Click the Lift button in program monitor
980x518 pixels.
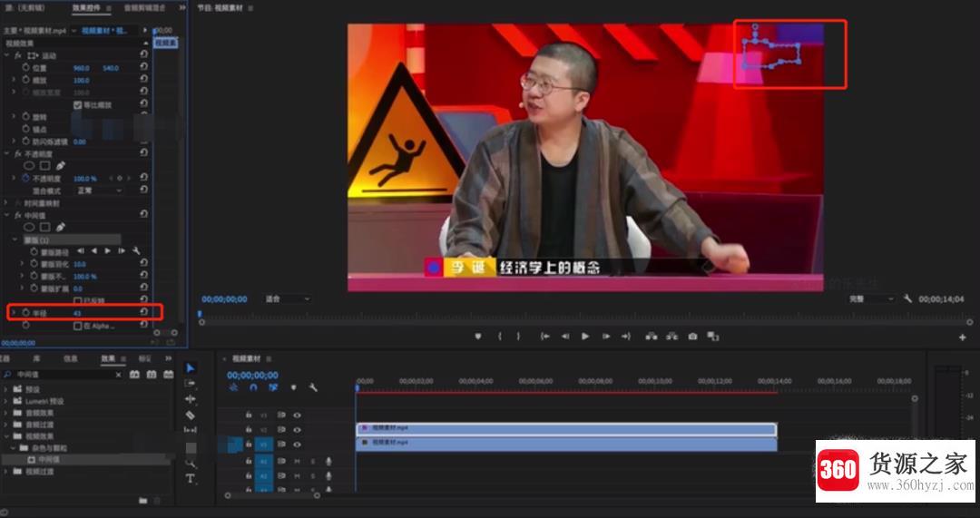pos(652,337)
